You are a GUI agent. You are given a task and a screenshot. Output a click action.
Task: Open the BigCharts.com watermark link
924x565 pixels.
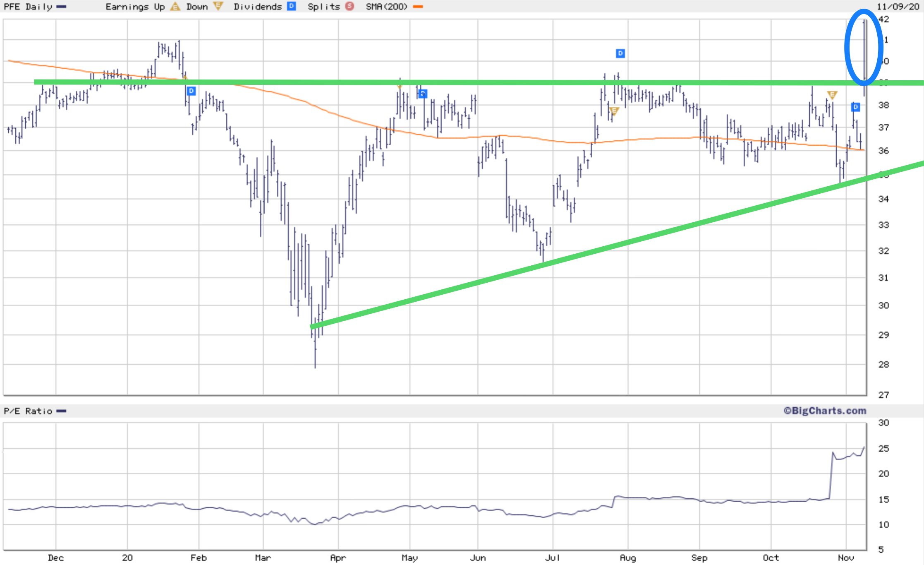tap(825, 411)
